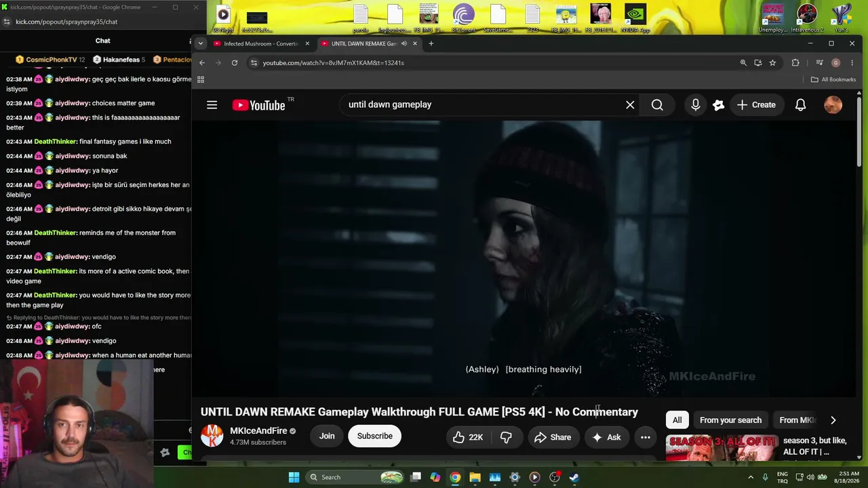868x488 pixels.
Task: Open the Chrome profile 'G' avatar
Action: pyautogui.click(x=835, y=63)
